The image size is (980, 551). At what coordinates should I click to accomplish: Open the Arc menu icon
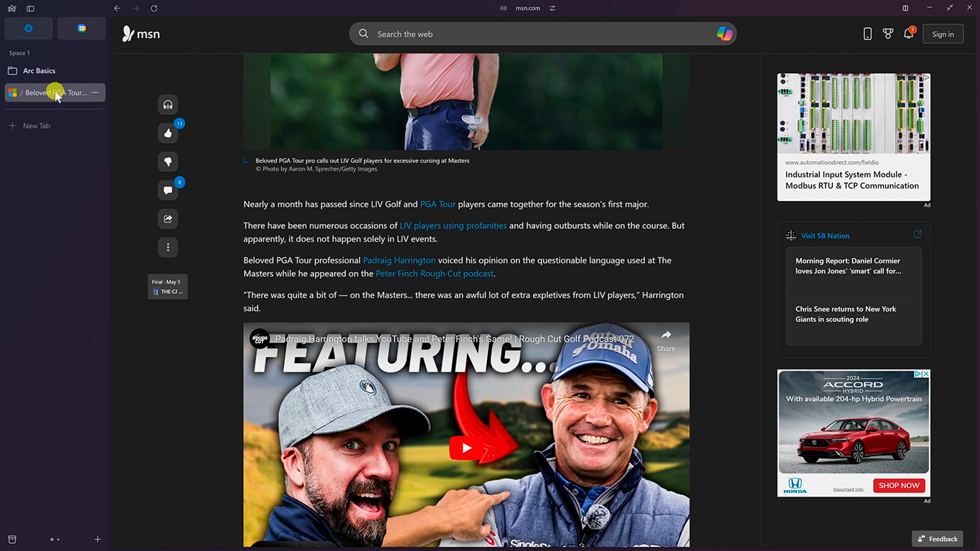tap(11, 8)
